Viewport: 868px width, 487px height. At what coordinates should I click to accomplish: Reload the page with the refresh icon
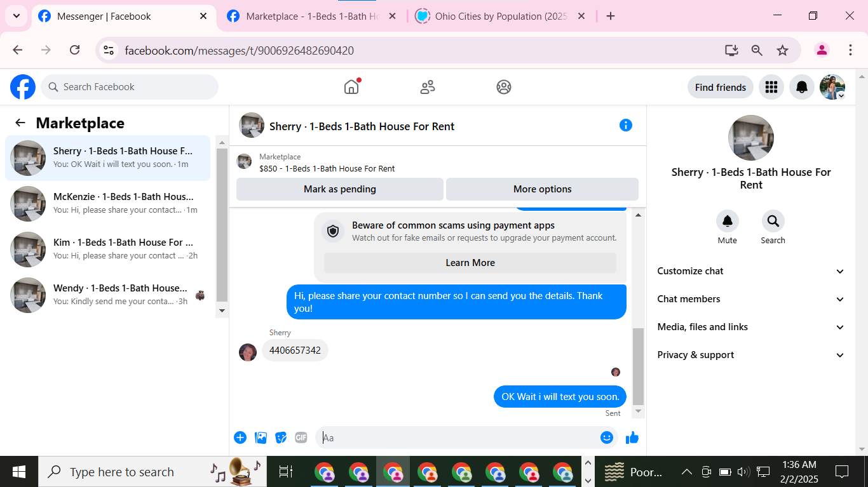(74, 50)
